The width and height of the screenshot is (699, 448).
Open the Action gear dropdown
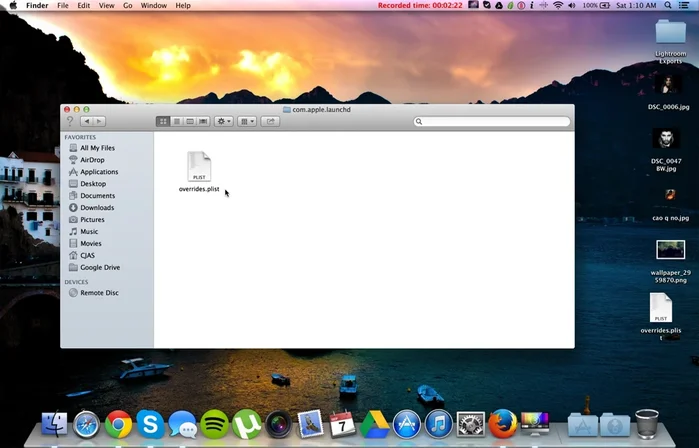[223, 121]
